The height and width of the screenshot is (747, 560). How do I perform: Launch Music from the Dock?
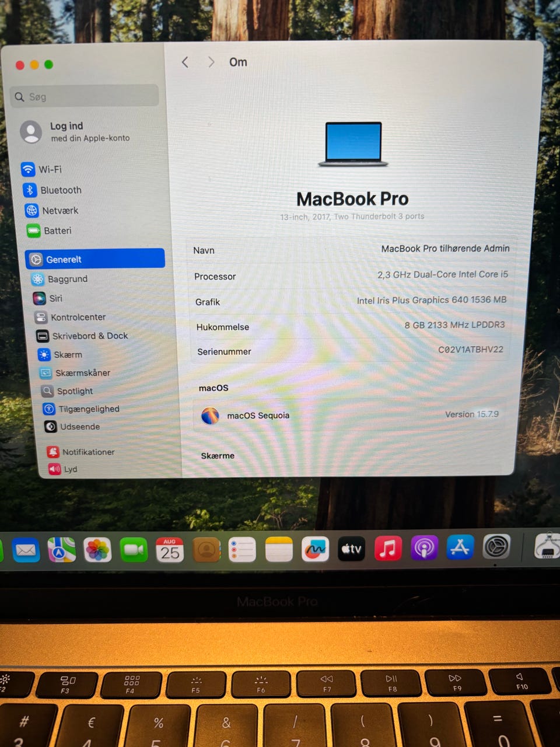click(388, 549)
